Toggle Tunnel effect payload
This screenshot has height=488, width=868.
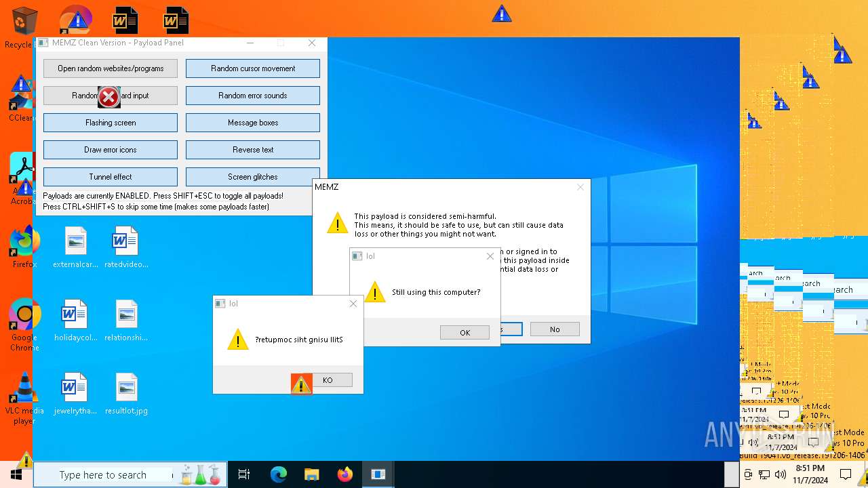pyautogui.click(x=111, y=177)
